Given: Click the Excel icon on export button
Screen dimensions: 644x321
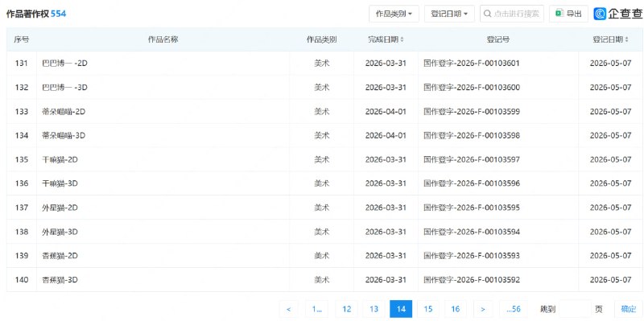Looking at the screenshot, I should 559,14.
